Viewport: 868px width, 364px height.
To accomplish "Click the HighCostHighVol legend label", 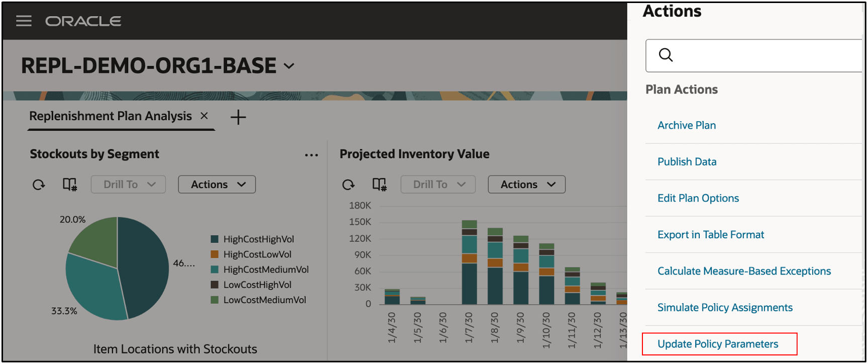I will 259,239.
